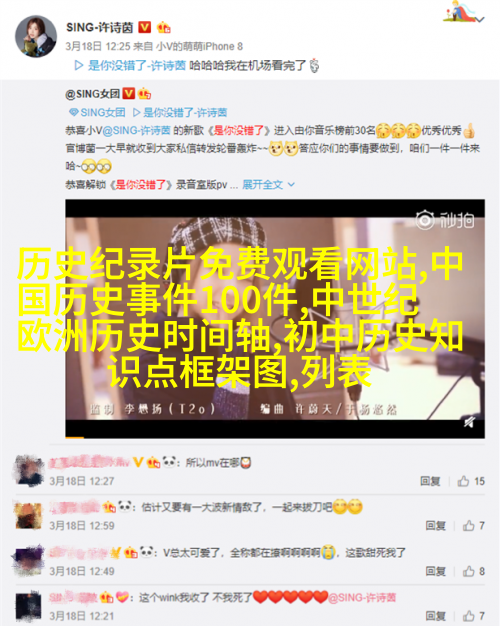Unmute the video using the speaker icon
This screenshot has height=626, width=500.
pos(470,422)
